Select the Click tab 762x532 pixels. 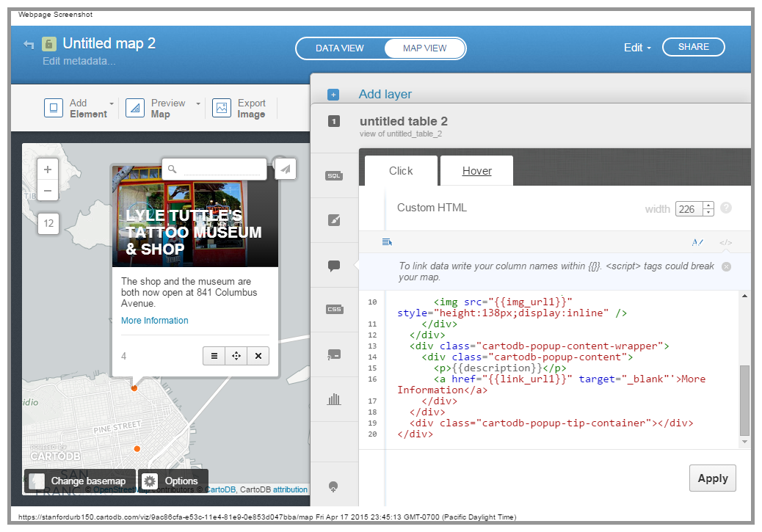[x=401, y=171]
